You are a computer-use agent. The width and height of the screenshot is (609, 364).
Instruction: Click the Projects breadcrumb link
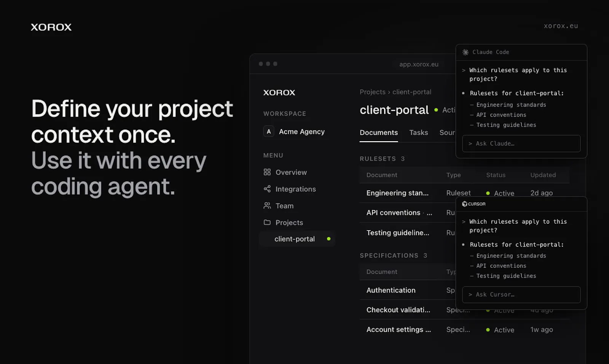coord(373,92)
